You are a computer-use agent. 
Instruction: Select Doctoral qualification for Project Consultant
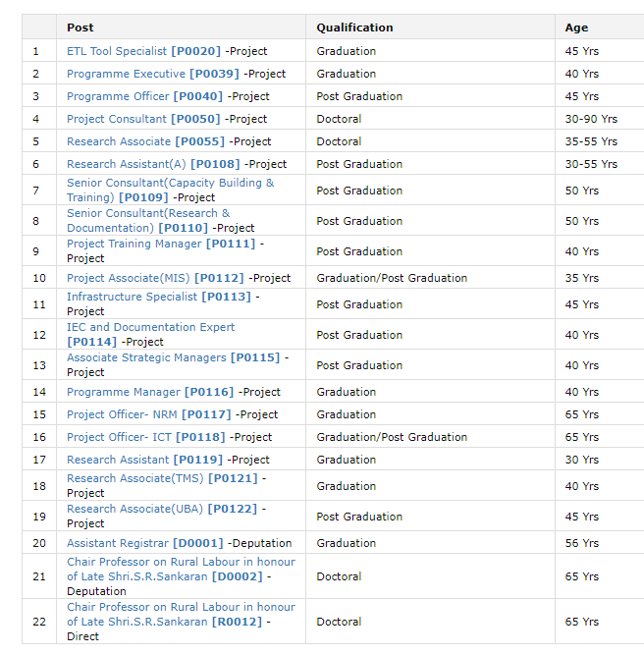pos(339,119)
